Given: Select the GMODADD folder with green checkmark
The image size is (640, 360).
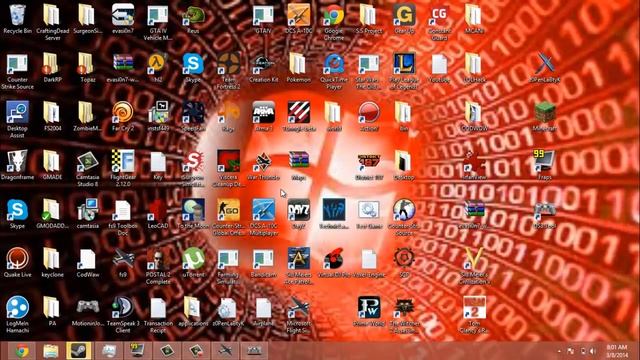Looking at the screenshot, I should (52, 213).
